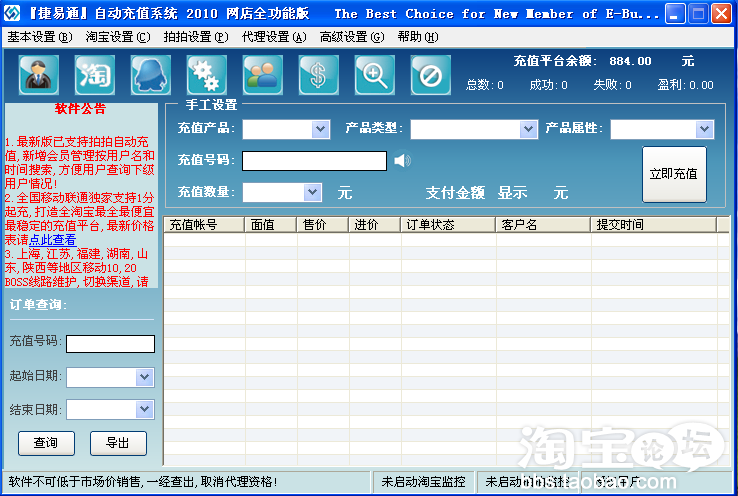Click the two-people members toolbar icon
The width and height of the screenshot is (738, 496).
[x=263, y=75]
